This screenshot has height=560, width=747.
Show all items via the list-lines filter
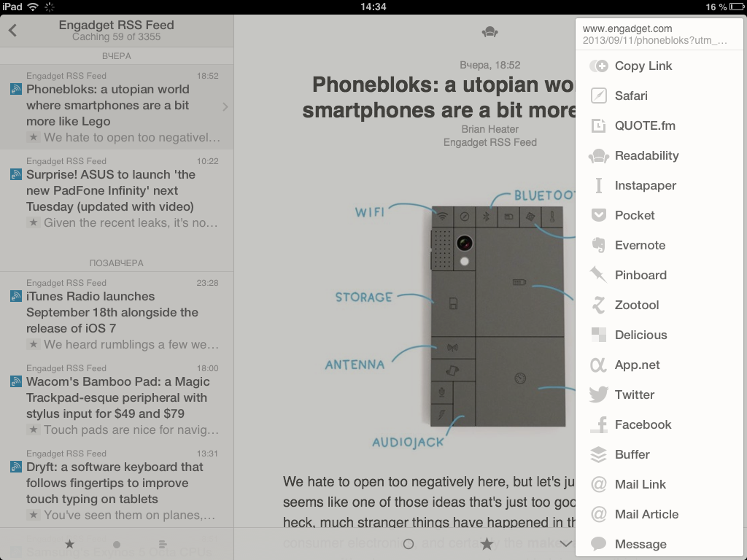[163, 544]
